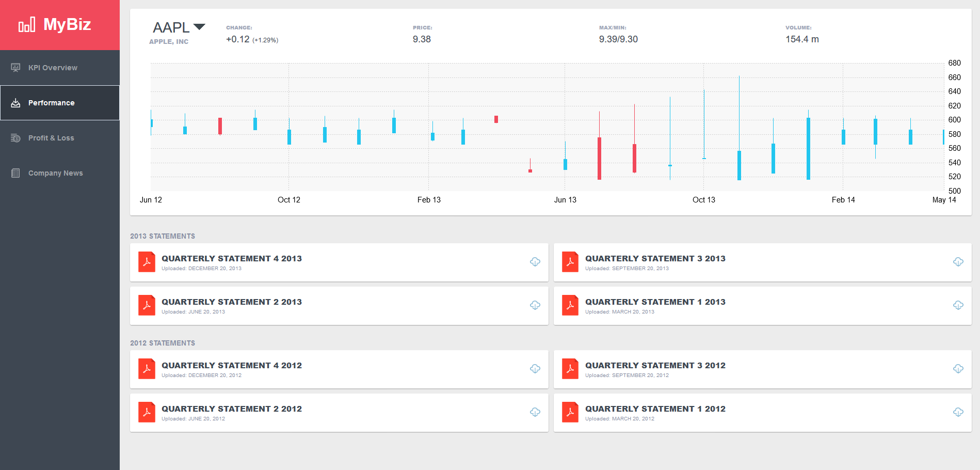Open KPI Overview menu item

click(60, 68)
